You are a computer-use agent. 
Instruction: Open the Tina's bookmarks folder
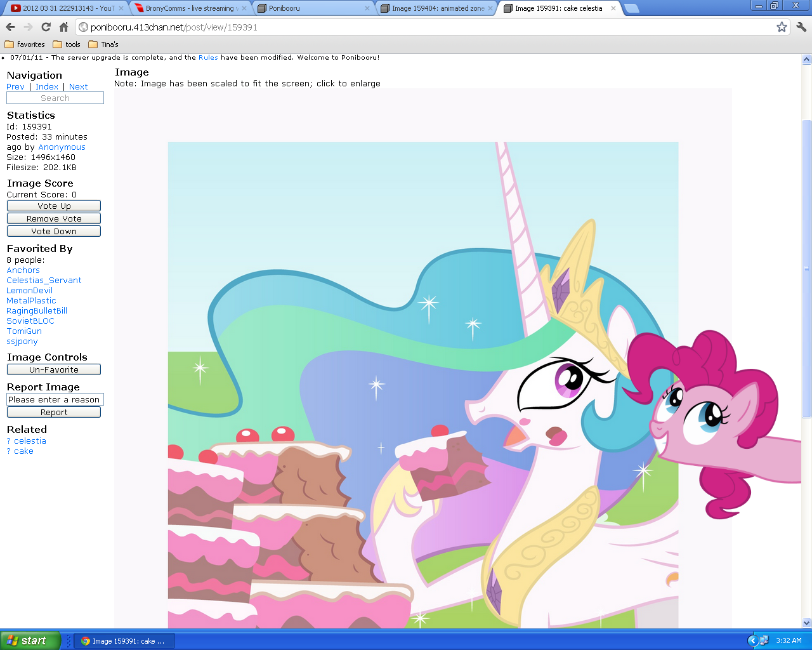click(x=103, y=44)
